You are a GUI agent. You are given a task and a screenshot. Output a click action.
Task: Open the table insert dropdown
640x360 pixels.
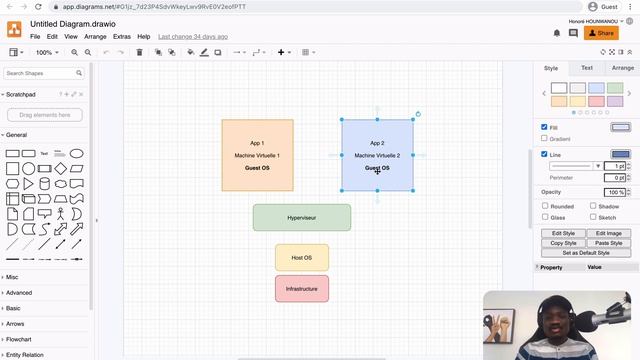308,52
